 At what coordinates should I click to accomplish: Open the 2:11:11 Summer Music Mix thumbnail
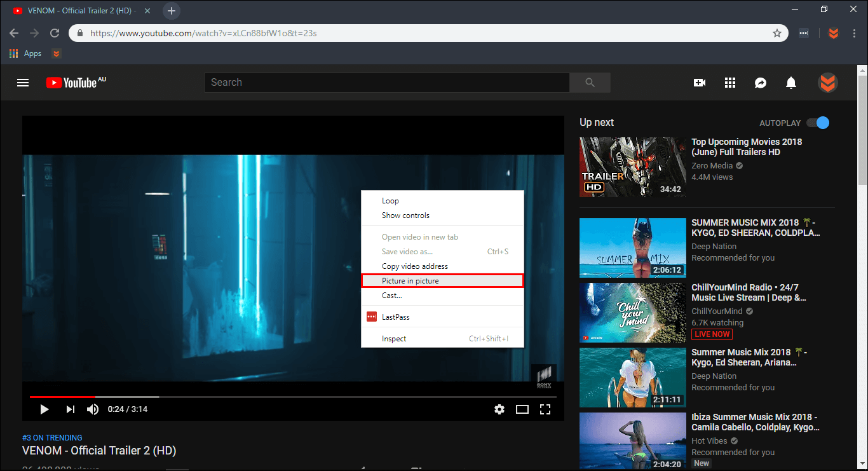(633, 378)
